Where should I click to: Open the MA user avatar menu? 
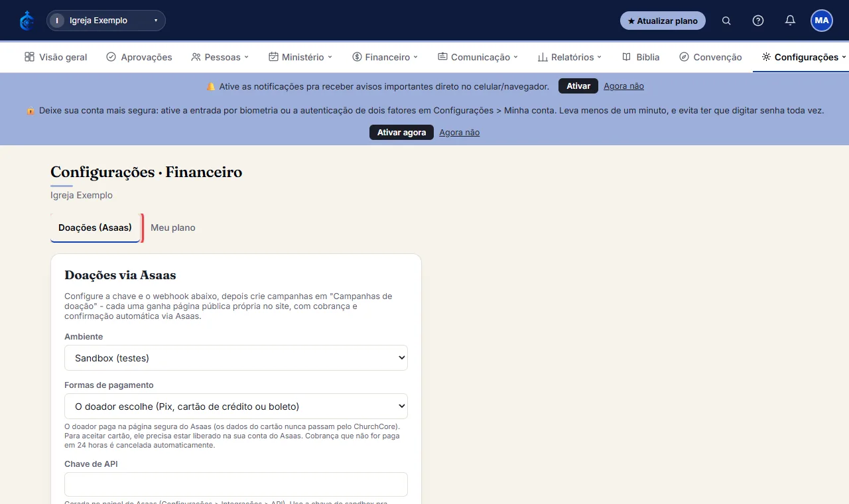click(x=822, y=21)
